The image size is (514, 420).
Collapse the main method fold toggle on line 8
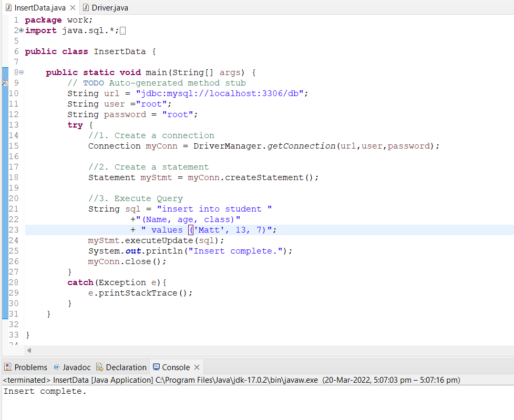(x=20, y=72)
